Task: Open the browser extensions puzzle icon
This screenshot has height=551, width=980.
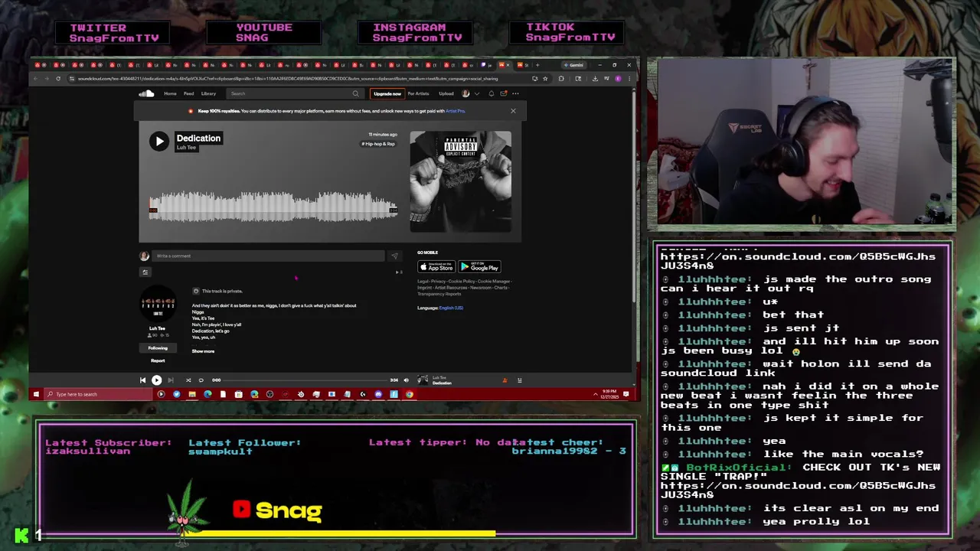Action: point(561,79)
